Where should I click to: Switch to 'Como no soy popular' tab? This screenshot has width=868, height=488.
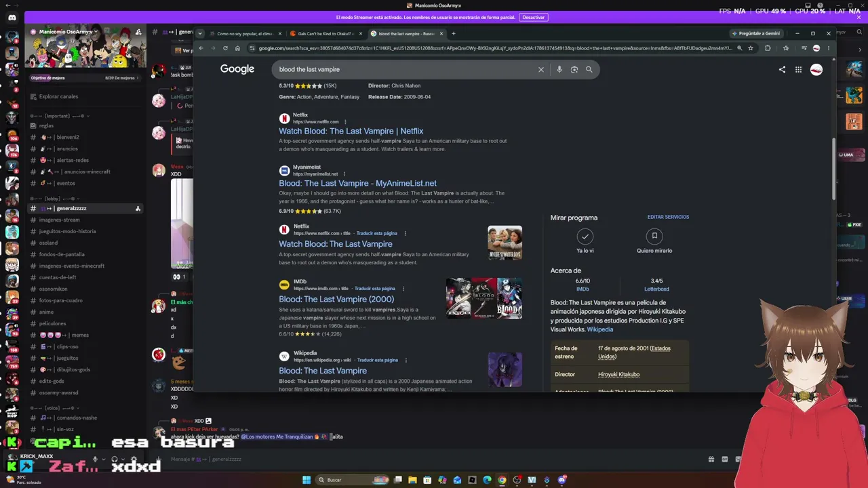click(x=245, y=33)
